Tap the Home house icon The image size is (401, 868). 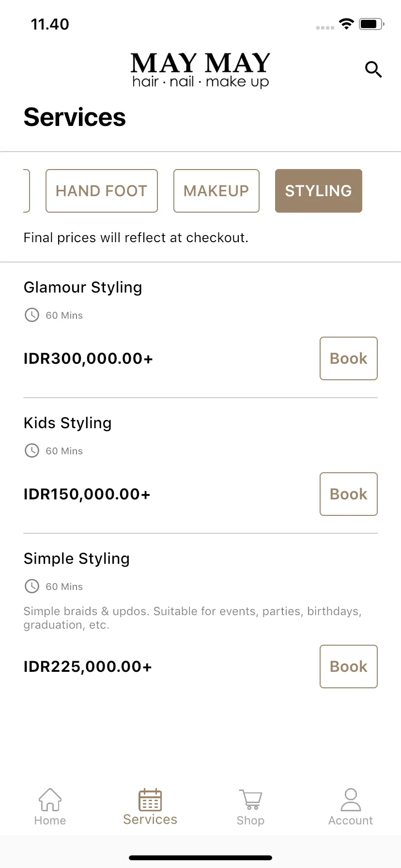[50, 799]
